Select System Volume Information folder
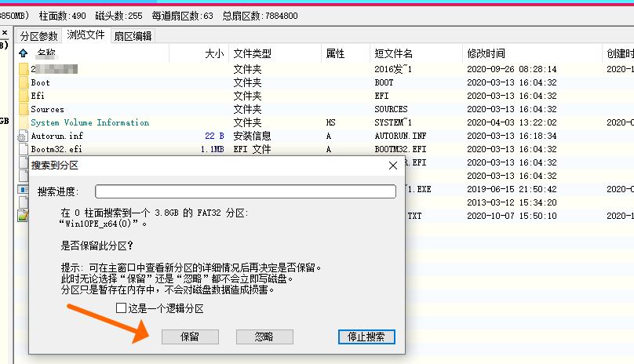Image resolution: width=634 pixels, height=364 pixels. pyautogui.click(x=89, y=122)
